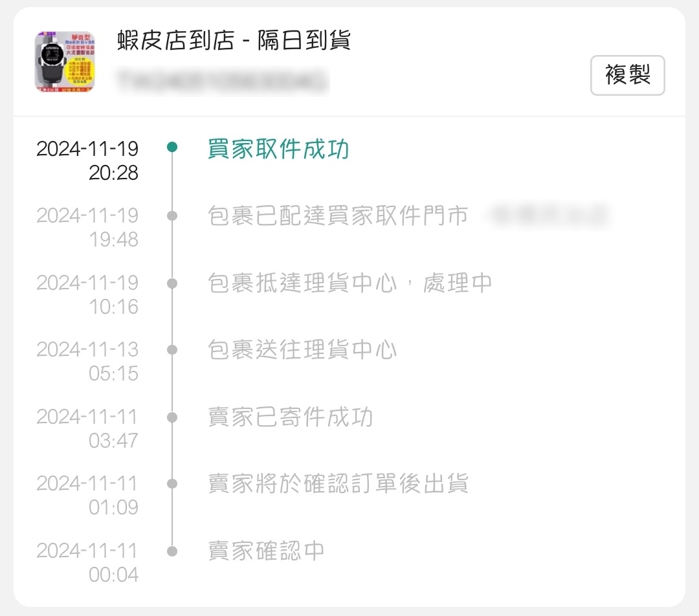Click the timeline dot for 包裹已配達買家取件門市
Image resolution: width=699 pixels, height=616 pixels.
point(172,215)
